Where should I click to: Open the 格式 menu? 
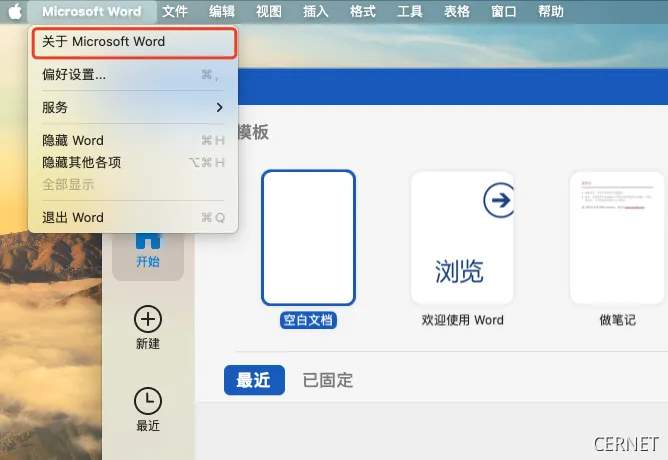(362, 12)
